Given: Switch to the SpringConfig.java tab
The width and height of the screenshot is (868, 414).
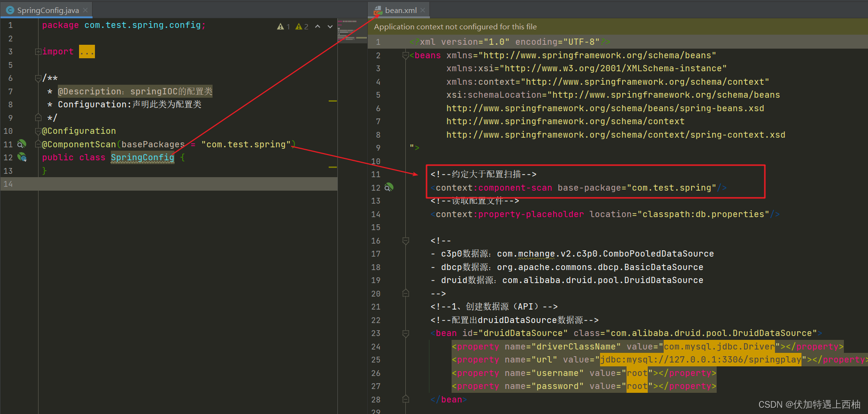Looking at the screenshot, I should (x=47, y=10).
